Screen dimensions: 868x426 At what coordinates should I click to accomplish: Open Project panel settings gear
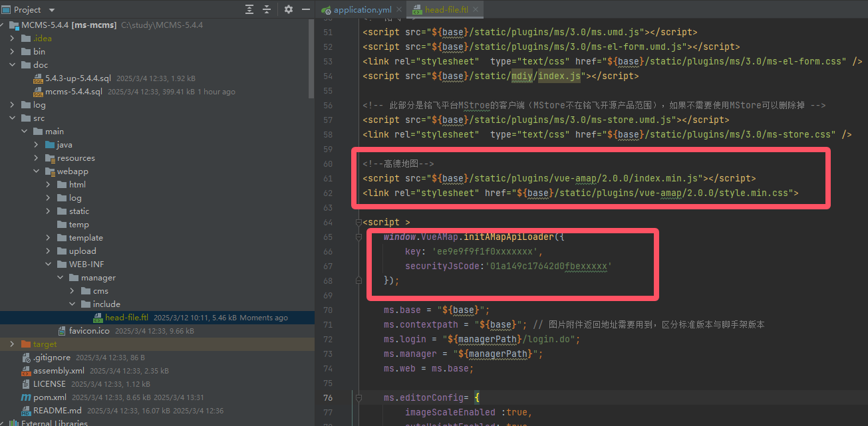288,9
